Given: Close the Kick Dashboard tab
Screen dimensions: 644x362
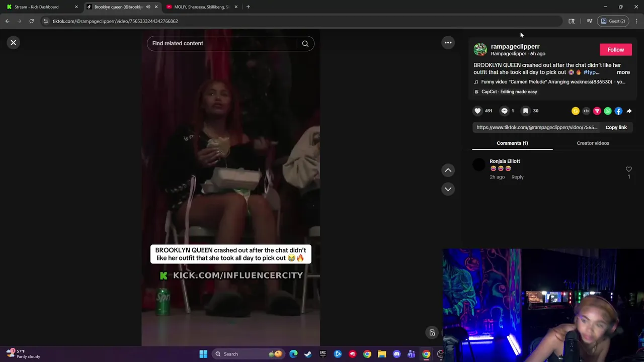Looking at the screenshot, I should coord(76,7).
